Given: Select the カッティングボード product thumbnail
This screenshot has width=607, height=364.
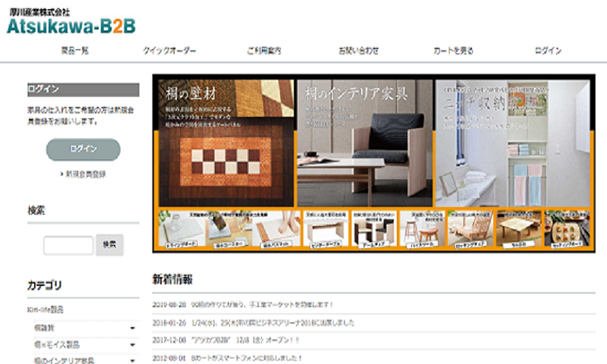Looking at the screenshot, I should coord(567,229).
